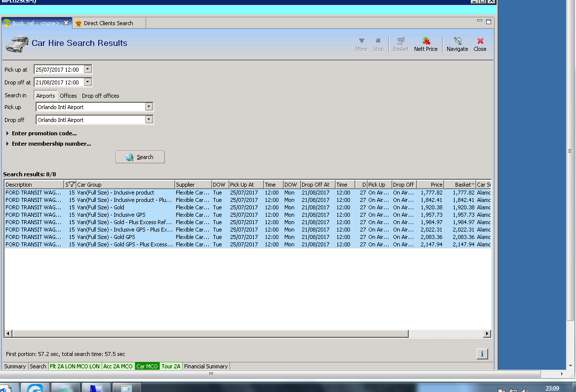Screen dimensions: 576x392
Task: Click the blue information icon button
Action: [x=482, y=353]
